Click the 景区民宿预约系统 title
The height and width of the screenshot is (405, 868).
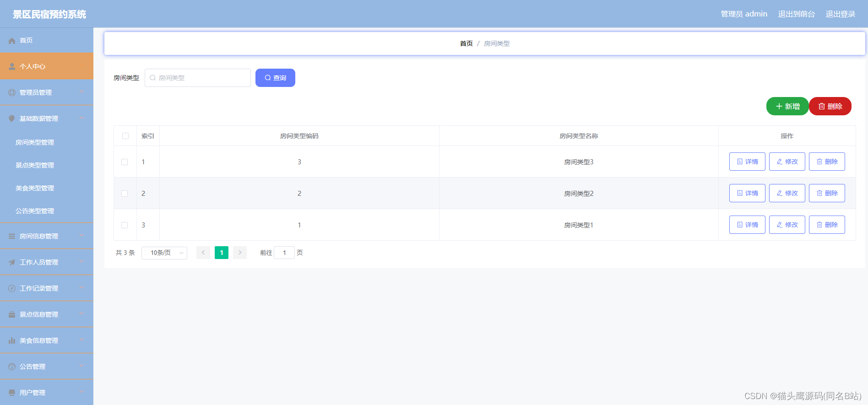pos(49,14)
